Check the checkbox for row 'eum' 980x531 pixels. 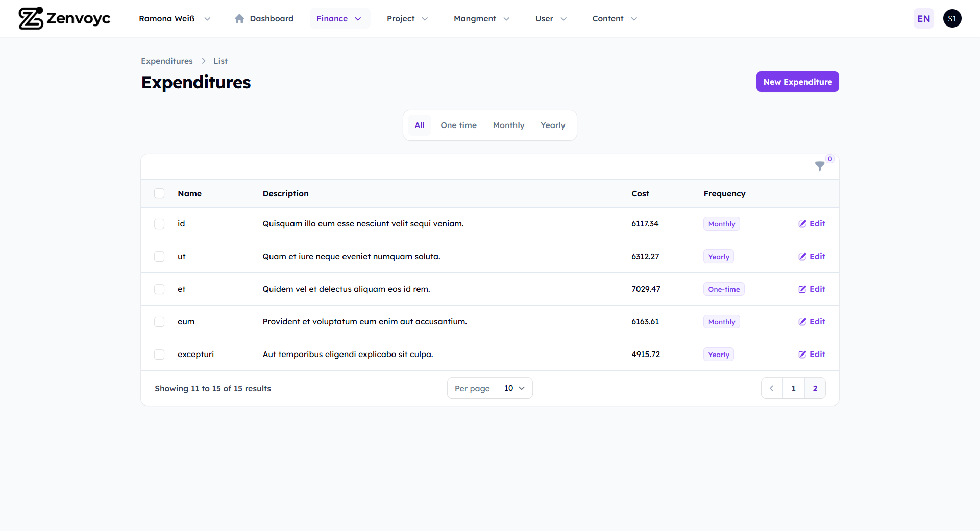coord(159,322)
